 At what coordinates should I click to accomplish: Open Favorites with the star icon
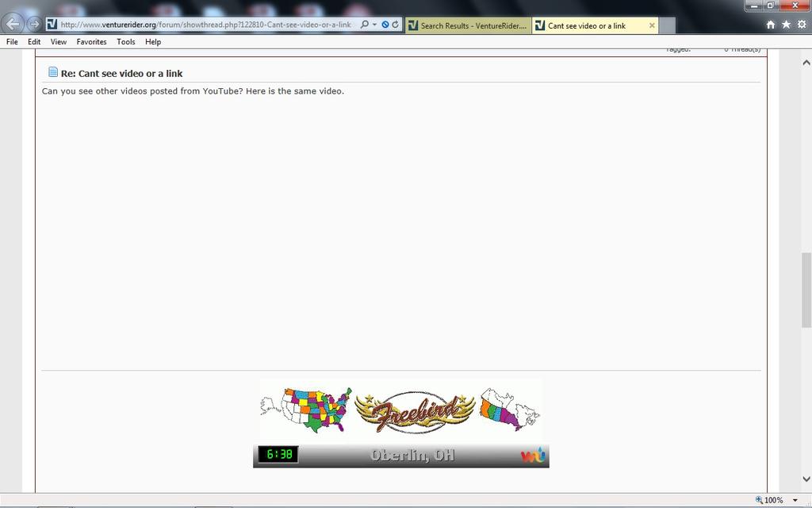click(786, 25)
